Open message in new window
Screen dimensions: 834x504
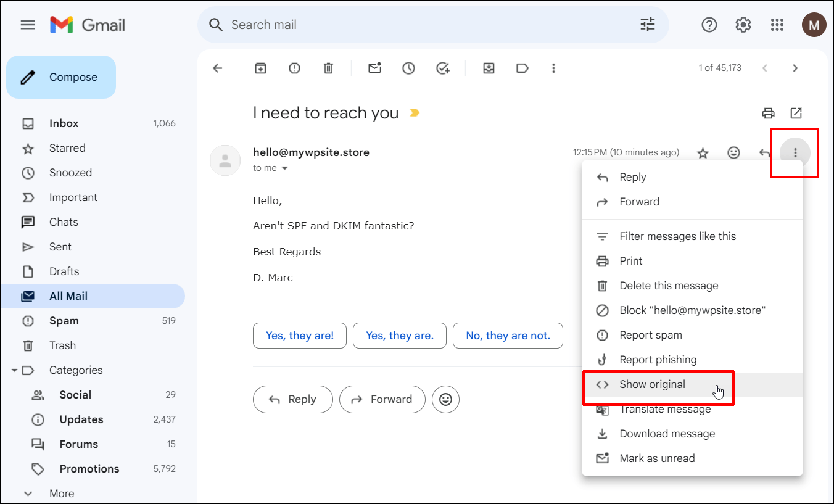point(796,113)
